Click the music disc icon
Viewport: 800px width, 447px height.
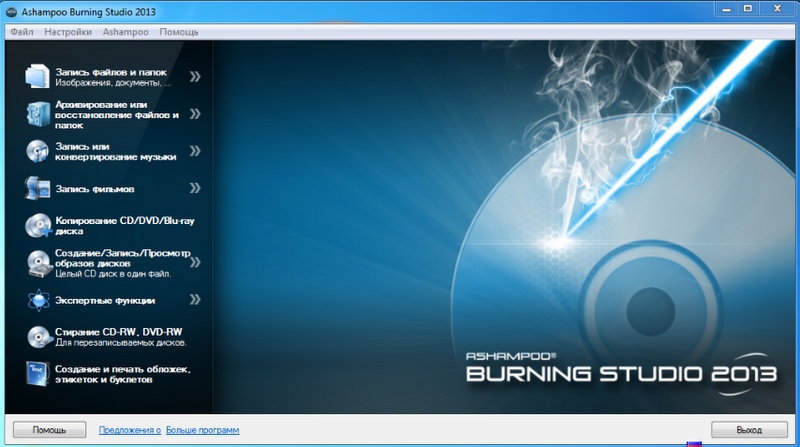click(x=38, y=152)
